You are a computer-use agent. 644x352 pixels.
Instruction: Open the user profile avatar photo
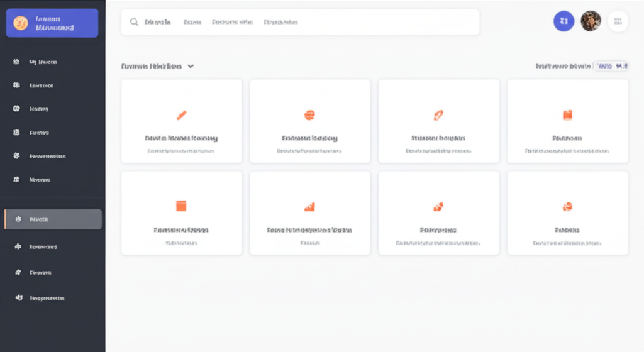(591, 21)
